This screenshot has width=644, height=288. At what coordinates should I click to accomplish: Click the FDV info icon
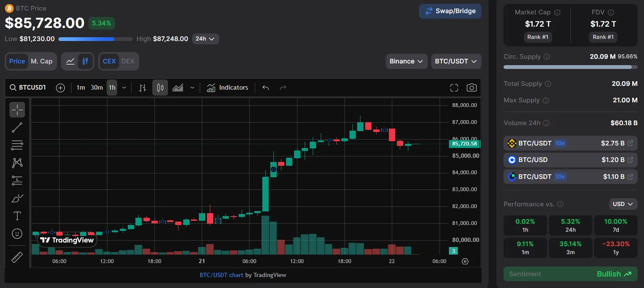(611, 12)
